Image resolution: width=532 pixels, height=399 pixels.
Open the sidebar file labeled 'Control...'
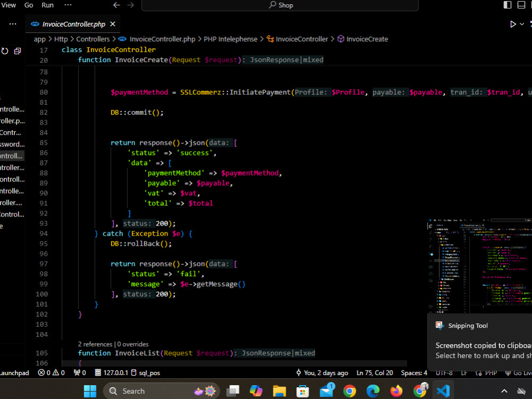pyautogui.click(x=12, y=214)
